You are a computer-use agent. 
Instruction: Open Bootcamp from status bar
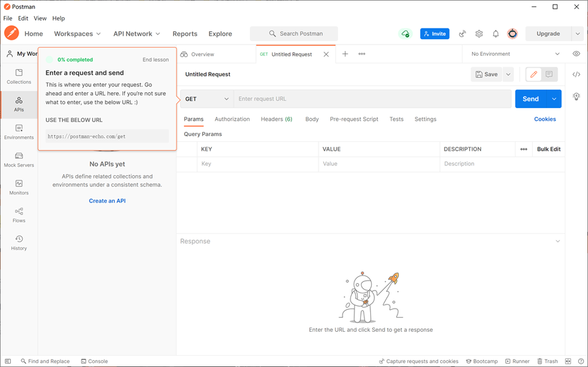click(x=482, y=362)
